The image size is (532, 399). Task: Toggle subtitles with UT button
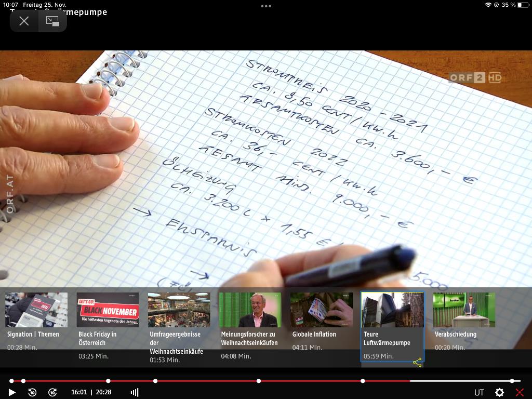click(478, 393)
